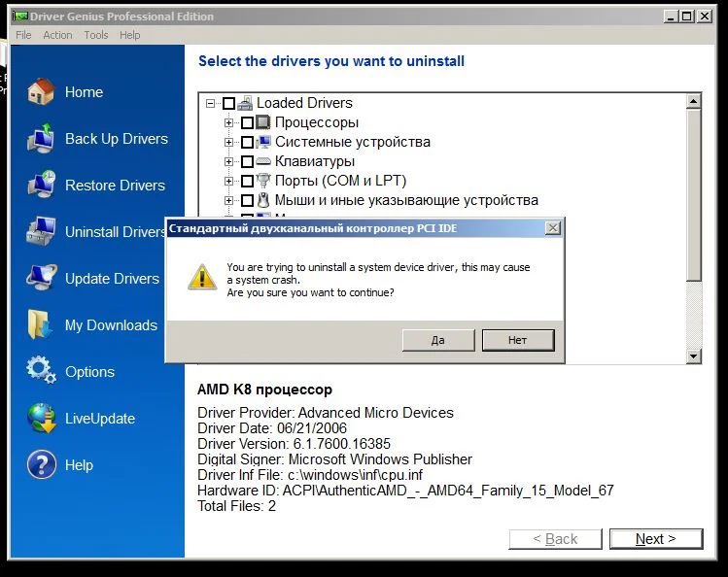Open Back Up Drivers label in sidebar

(x=117, y=139)
